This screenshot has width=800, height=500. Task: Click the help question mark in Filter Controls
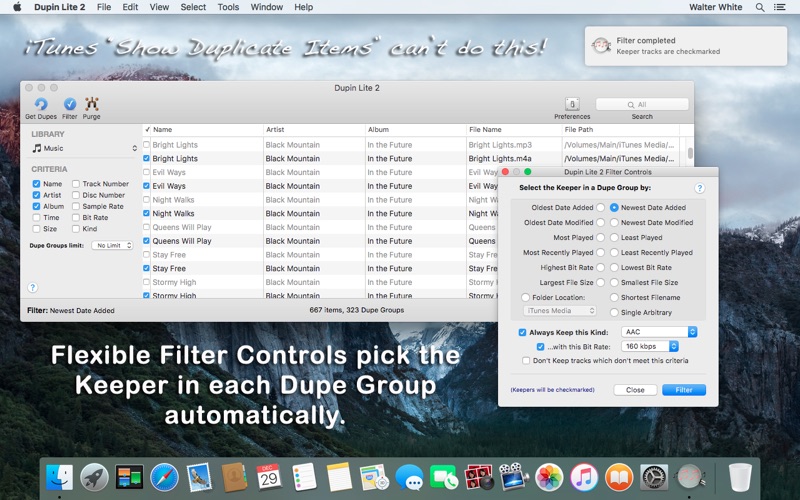pos(699,188)
